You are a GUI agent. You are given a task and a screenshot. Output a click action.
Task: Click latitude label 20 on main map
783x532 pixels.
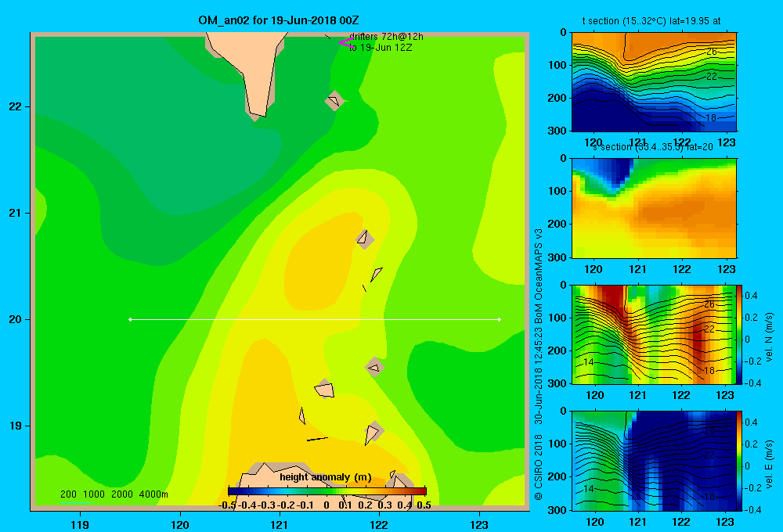pyautogui.click(x=16, y=319)
